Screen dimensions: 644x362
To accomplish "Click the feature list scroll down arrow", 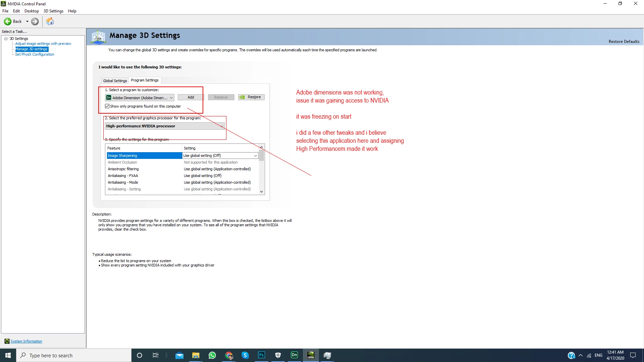I will pos(261,192).
